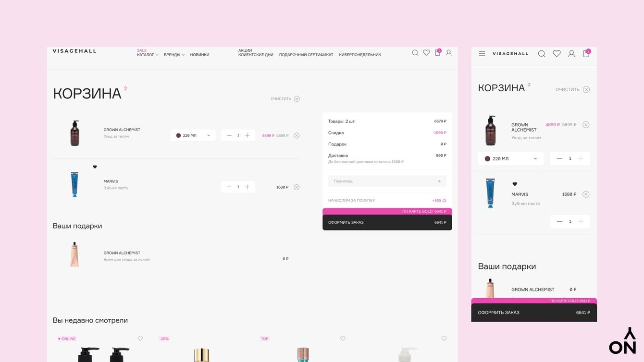The height and width of the screenshot is (362, 644).
Task: Open КИБЕРПОНЕДЕЛЬНИК page
Action: 360,55
